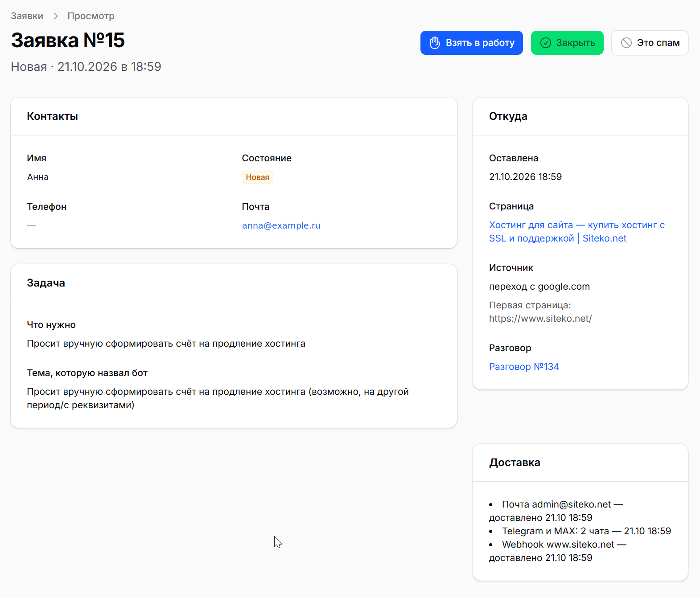
Task: Click the source text 'переход с google.com'
Action: [x=539, y=287]
